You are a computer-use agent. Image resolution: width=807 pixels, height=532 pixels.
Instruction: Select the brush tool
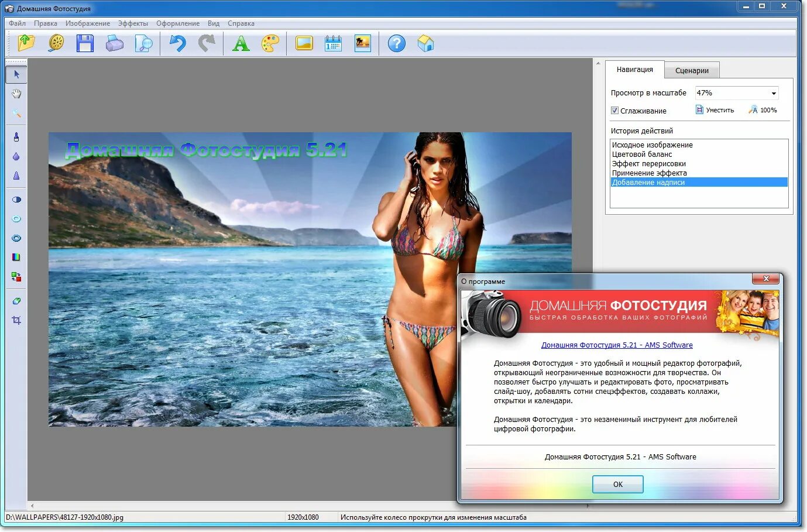(x=16, y=137)
